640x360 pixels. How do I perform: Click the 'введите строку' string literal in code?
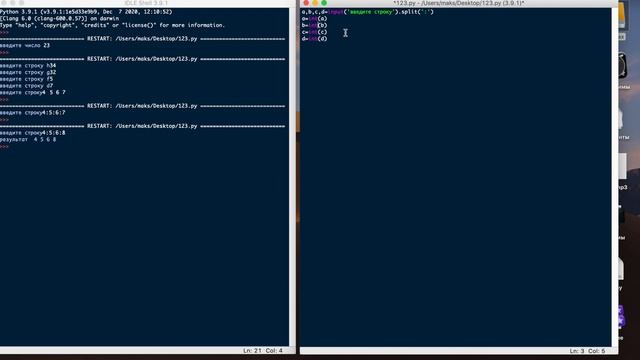[371, 12]
